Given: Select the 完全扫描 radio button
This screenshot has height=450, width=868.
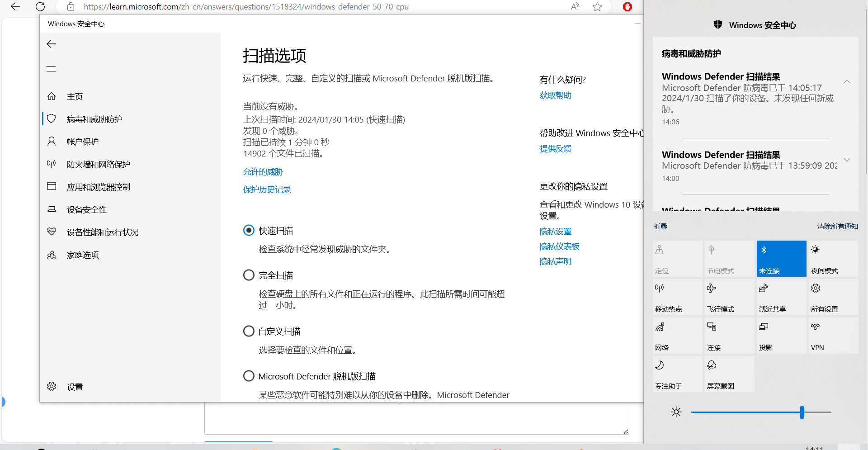Looking at the screenshot, I should click(249, 275).
